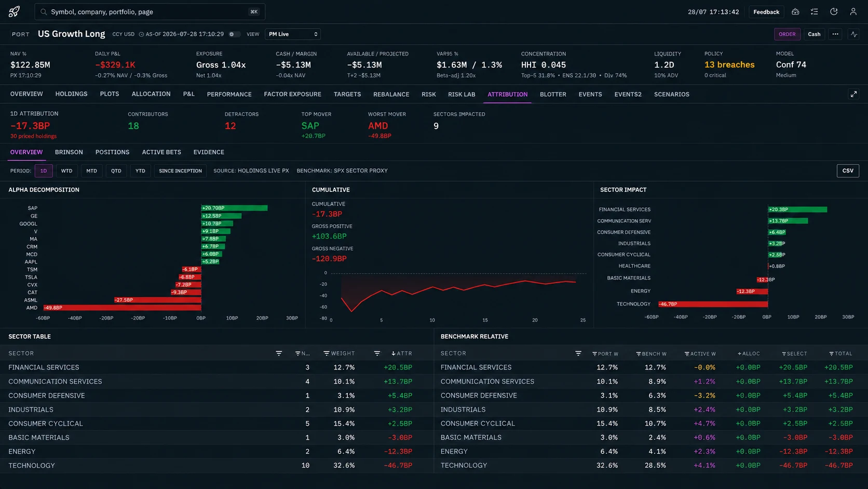Click the rocket logo icon
Viewport: 868px width, 489px height.
[x=14, y=11]
